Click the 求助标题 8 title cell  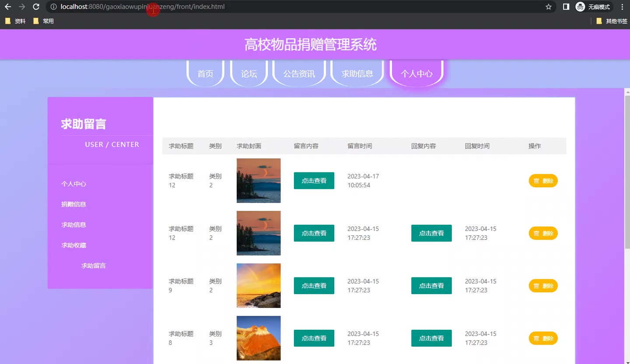tap(181, 338)
